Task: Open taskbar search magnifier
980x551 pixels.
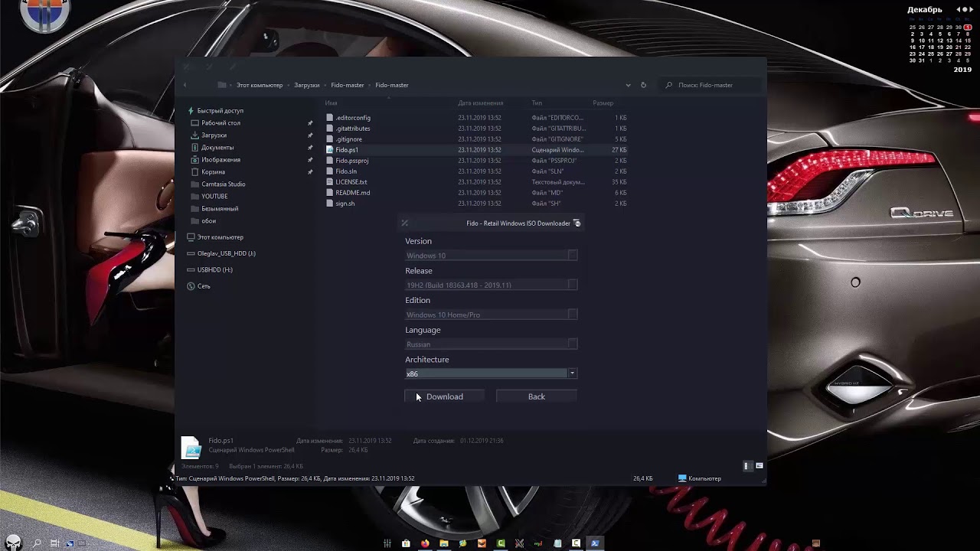Action: [x=36, y=543]
